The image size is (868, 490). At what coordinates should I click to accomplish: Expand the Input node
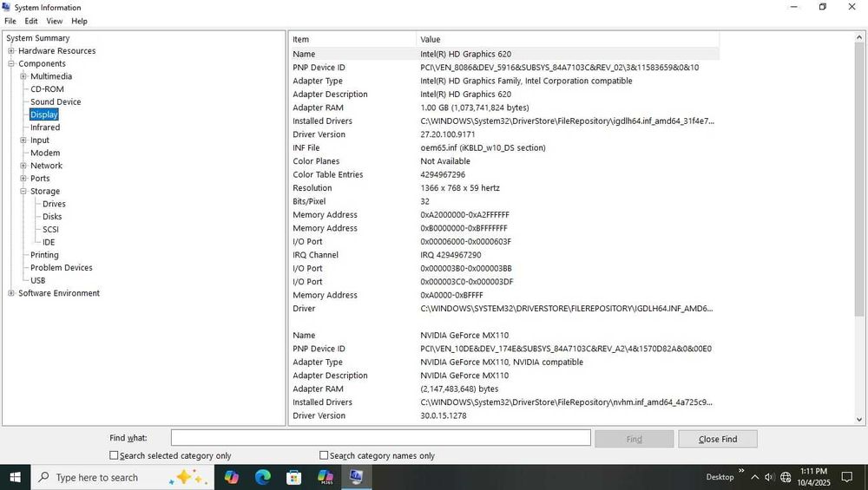point(23,140)
